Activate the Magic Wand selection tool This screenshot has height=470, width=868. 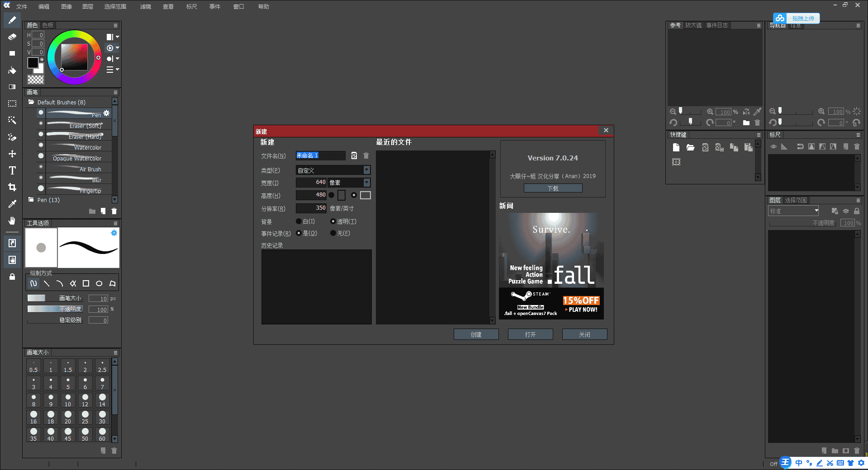point(12,120)
